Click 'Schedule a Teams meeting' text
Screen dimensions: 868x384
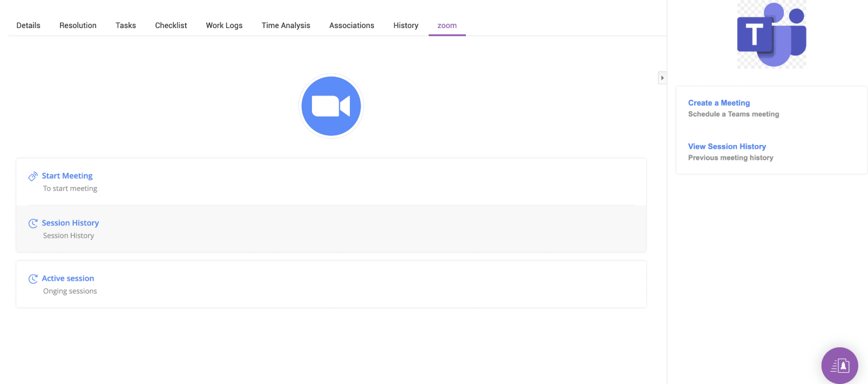[x=734, y=114]
